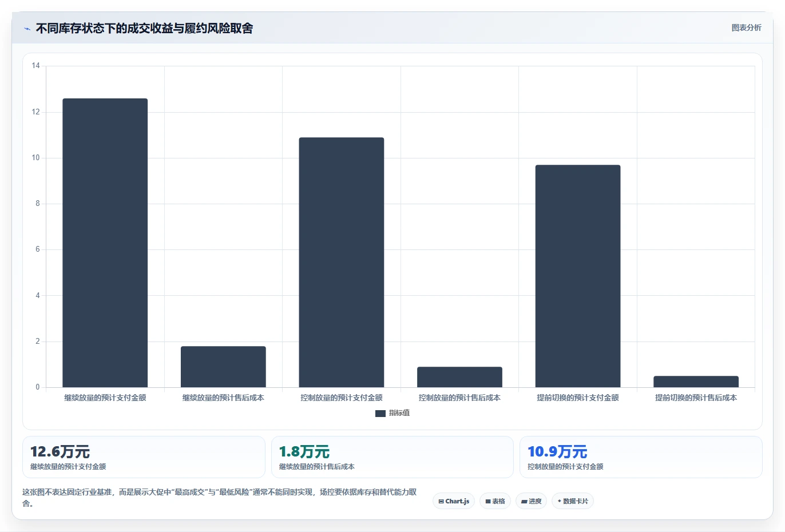
Task: Click the 继续放量的预计售后成本 bar
Action: point(223,367)
